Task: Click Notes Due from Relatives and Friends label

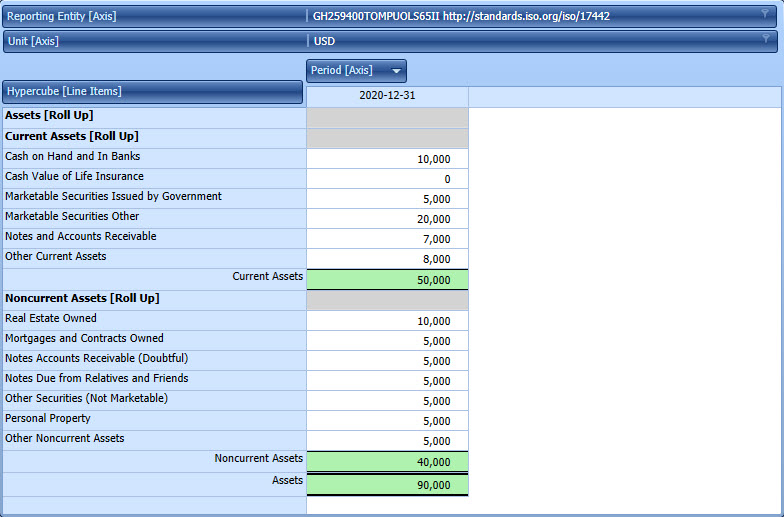Action: click(x=96, y=378)
